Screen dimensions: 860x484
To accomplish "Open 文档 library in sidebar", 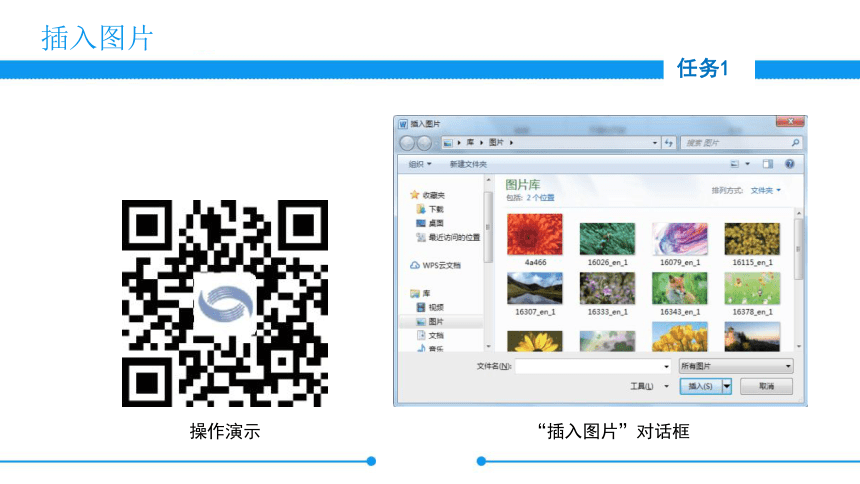I will tap(430, 335).
